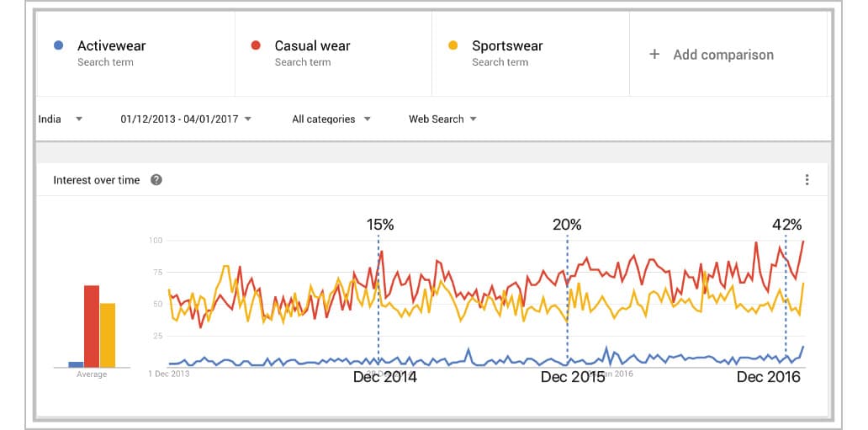
Task: Click the blue Activewear color dot
Action: click(x=57, y=45)
